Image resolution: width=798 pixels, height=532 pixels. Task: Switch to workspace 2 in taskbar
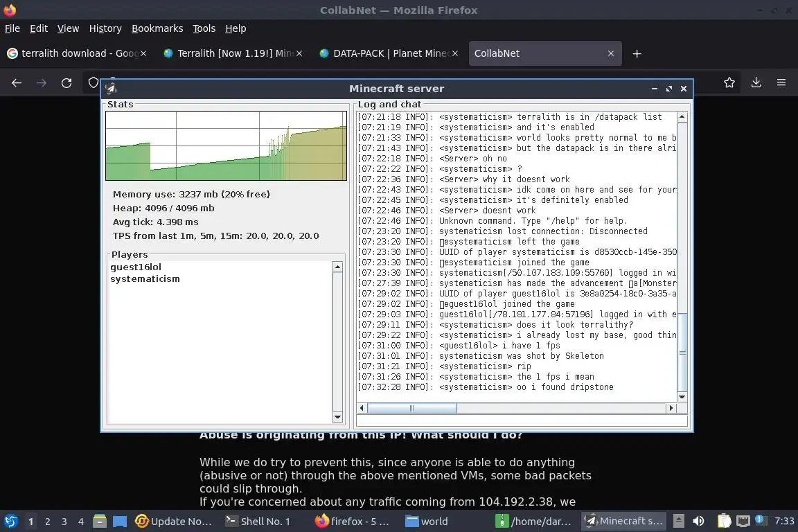[x=47, y=522]
